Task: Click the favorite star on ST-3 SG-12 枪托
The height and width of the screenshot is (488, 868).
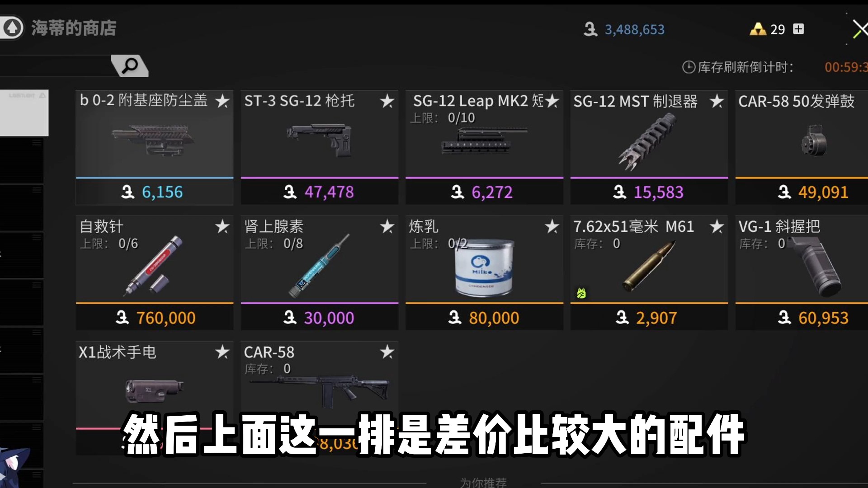Action: pyautogui.click(x=387, y=101)
